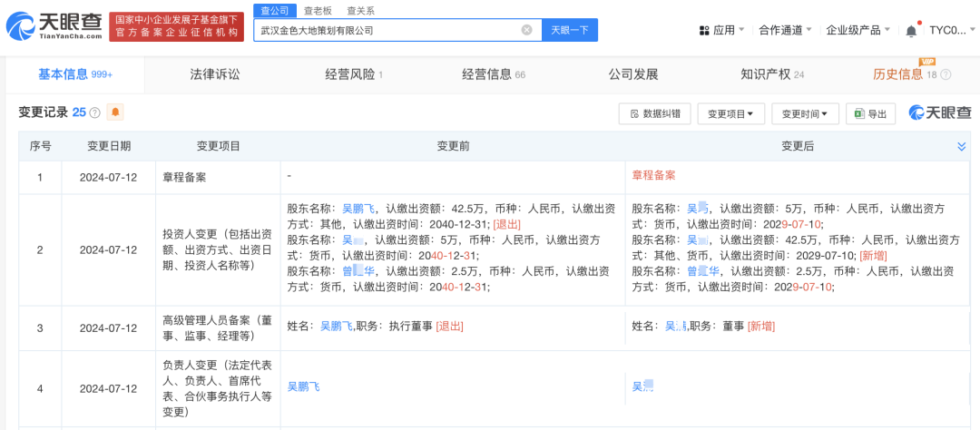The width and height of the screenshot is (980, 430).
Task: Select the 查老板 search mode tab
Action: tap(318, 11)
